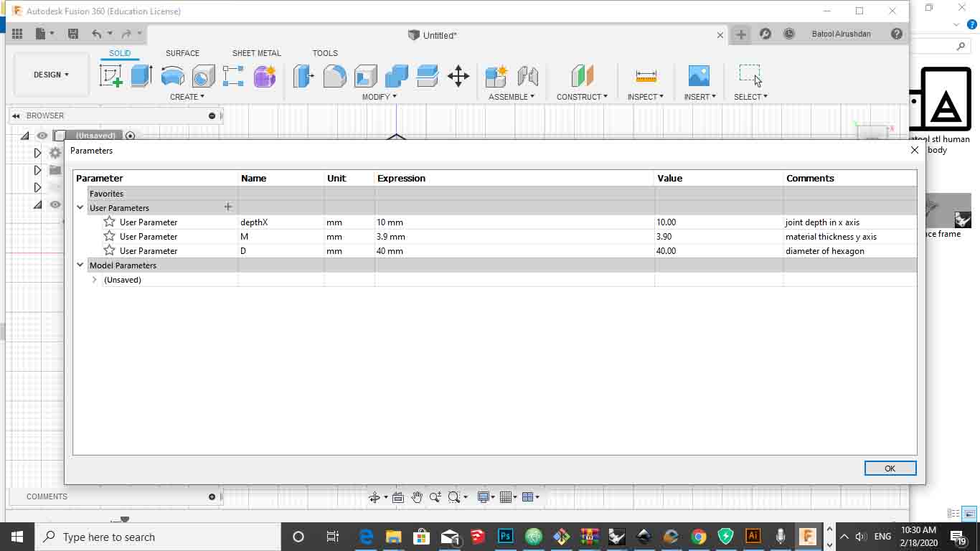
Task: Open the ASSEMBLE dropdown menu
Action: click(x=512, y=97)
